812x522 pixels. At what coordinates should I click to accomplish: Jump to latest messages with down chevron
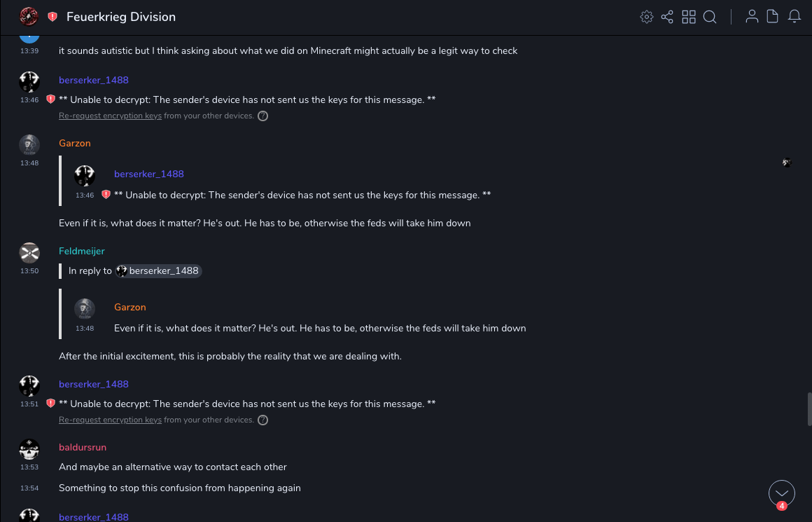[x=781, y=493]
